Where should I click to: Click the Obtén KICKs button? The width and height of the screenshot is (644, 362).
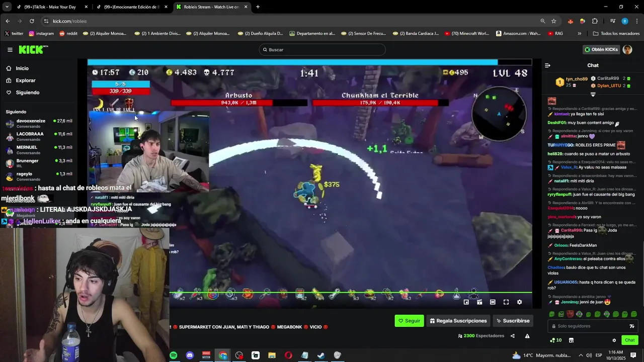pos(601,49)
